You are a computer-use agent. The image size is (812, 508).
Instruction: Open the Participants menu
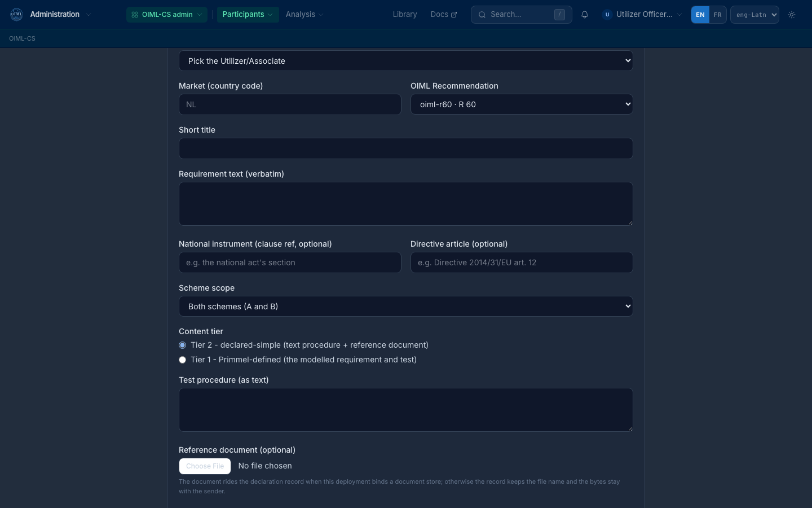click(248, 15)
